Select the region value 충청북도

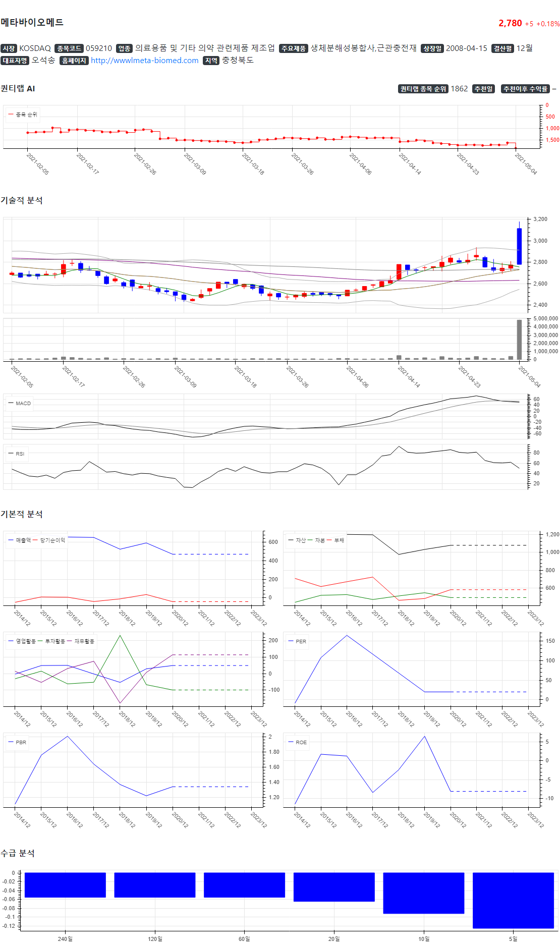coord(238,60)
